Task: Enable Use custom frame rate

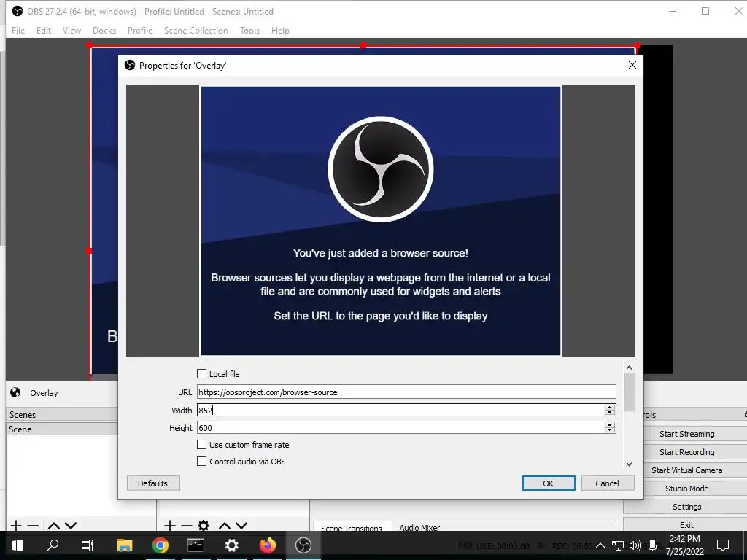Action: coord(201,444)
